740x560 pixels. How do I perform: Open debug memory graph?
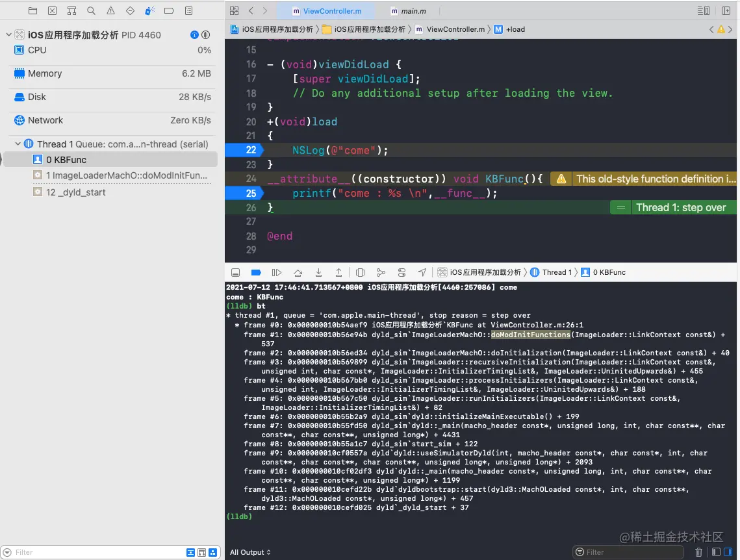(x=381, y=272)
